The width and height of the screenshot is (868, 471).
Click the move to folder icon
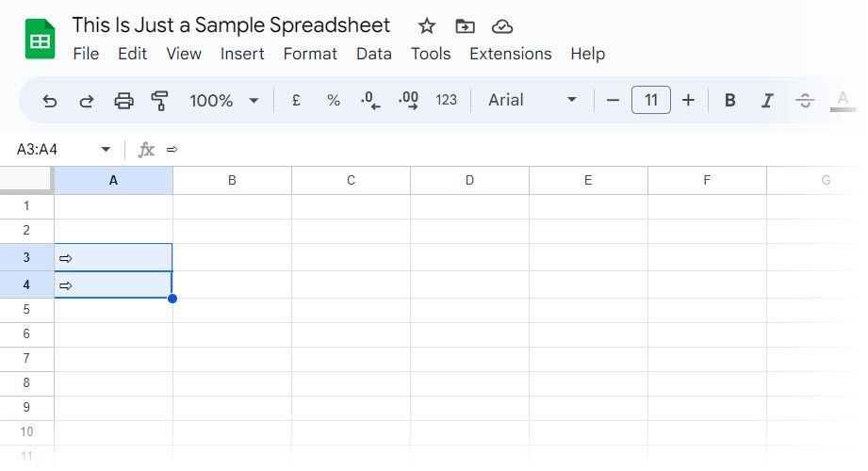465,26
